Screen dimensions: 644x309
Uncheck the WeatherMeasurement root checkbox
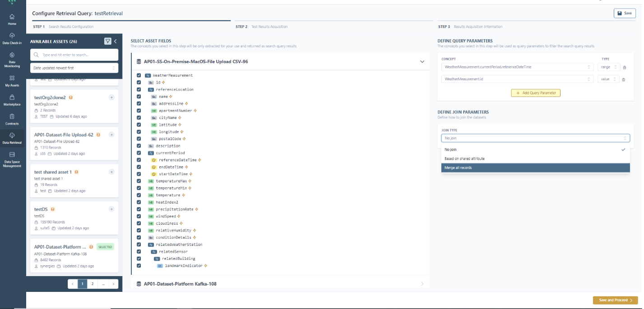(139, 75)
